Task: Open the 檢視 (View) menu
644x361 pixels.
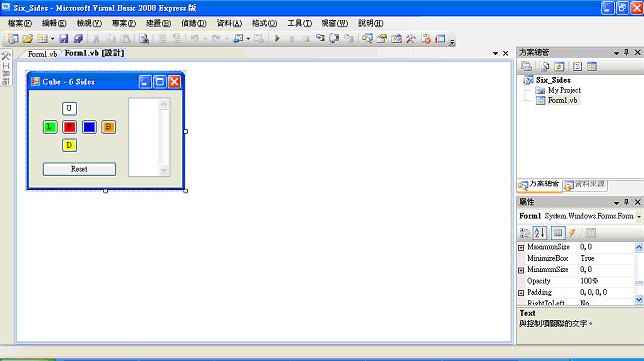Action: click(x=89, y=23)
